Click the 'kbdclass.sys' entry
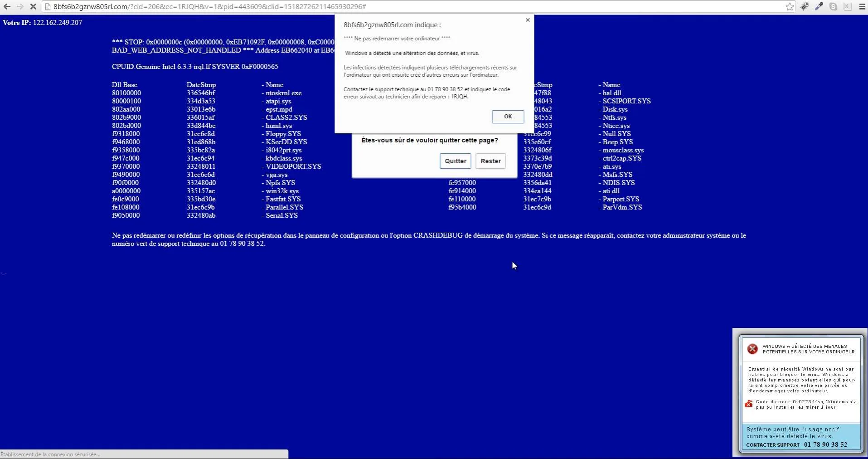The image size is (868, 459). click(284, 158)
